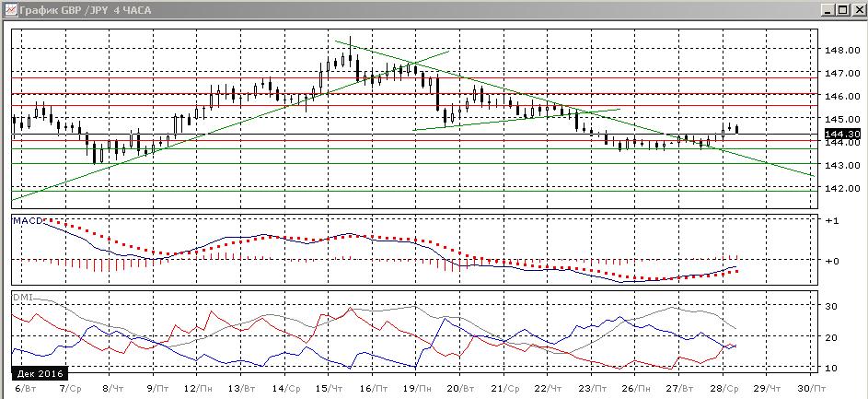The height and width of the screenshot is (399, 868).
Task: Click the 8/Чт date on the time axis
Action: [x=111, y=389]
